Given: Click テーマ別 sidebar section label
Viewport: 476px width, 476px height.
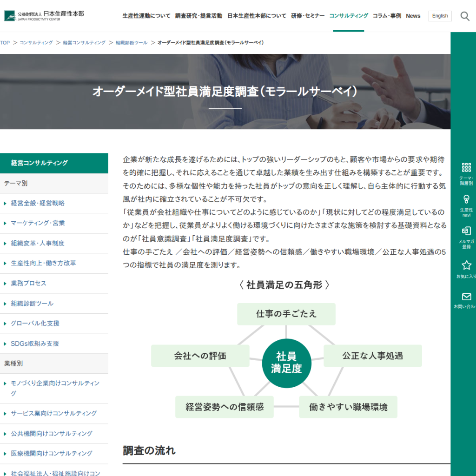Looking at the screenshot, I should pyautogui.click(x=15, y=183).
